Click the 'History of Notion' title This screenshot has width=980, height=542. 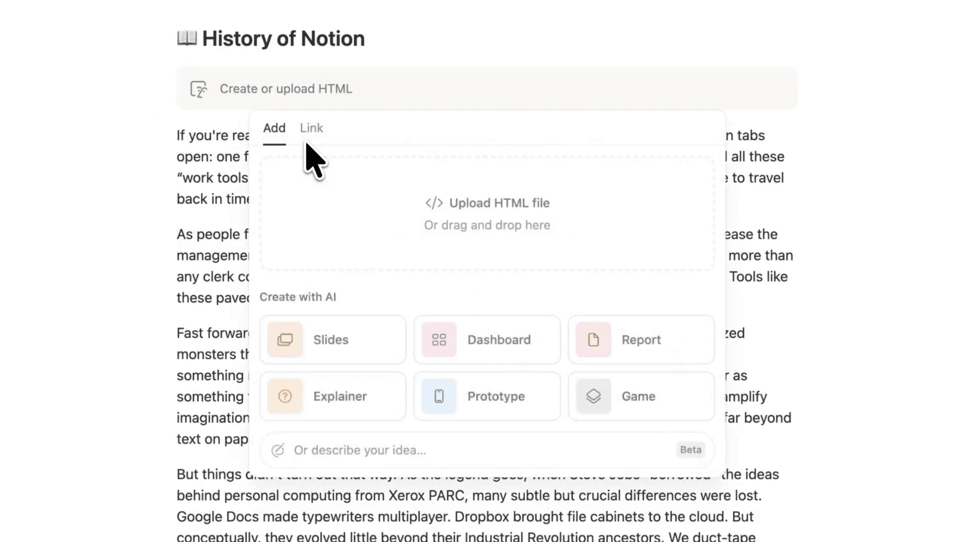tap(283, 38)
